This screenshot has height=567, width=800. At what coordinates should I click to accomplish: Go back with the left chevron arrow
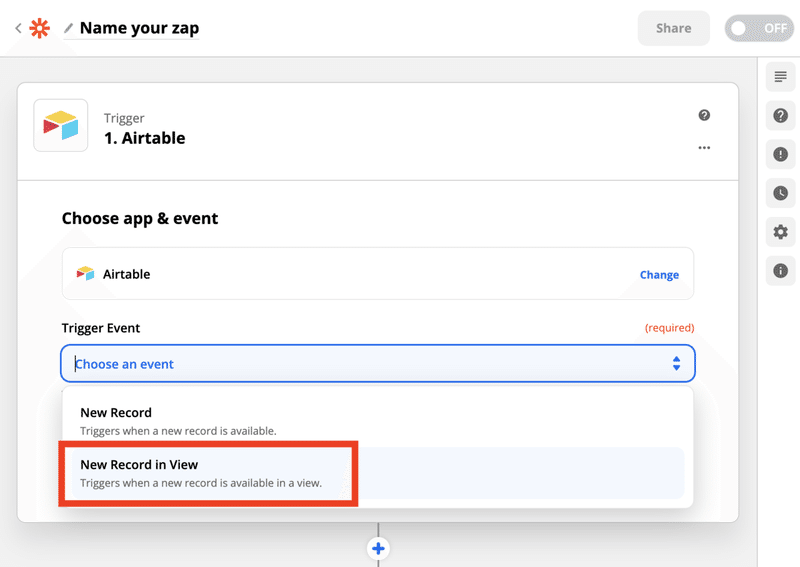point(18,28)
